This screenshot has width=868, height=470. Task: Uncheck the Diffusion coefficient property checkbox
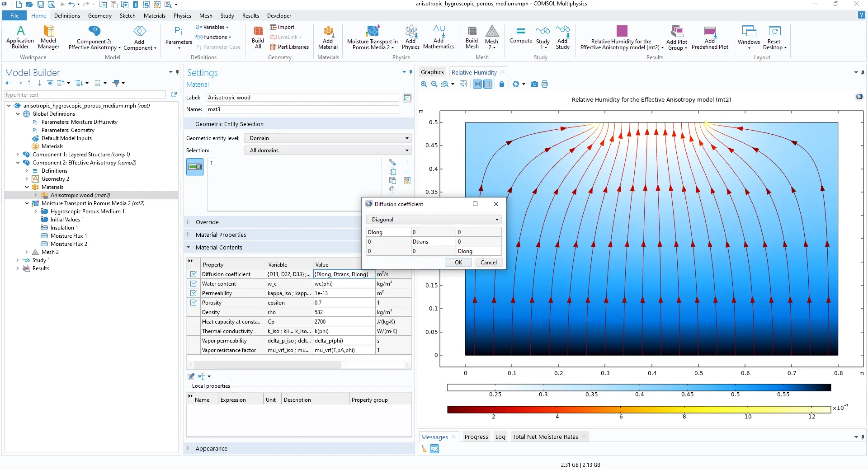click(x=193, y=274)
